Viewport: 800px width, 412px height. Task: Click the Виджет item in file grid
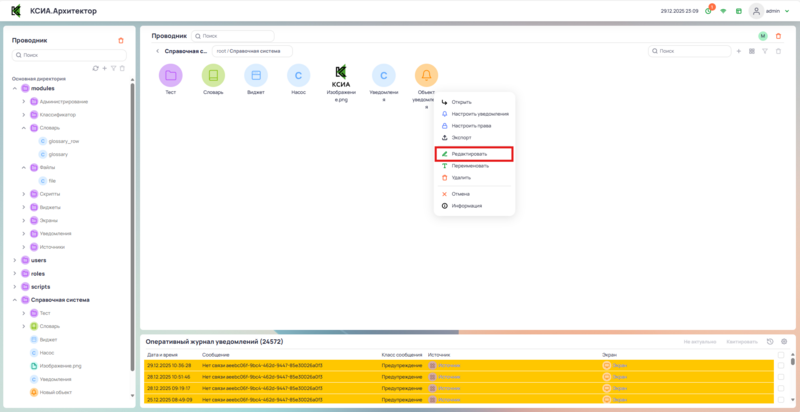(256, 75)
